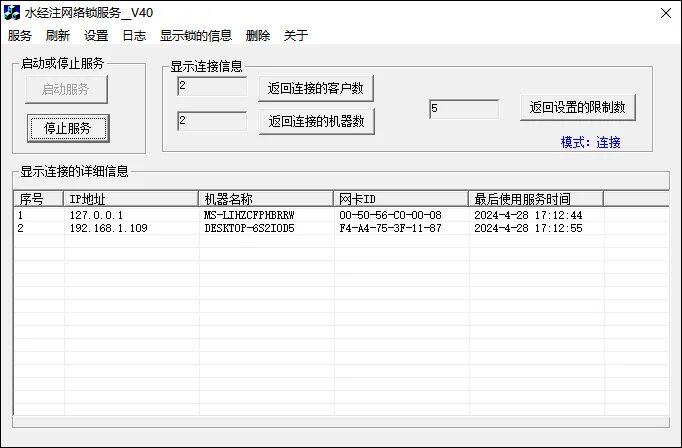This screenshot has width=682, height=448.
Task: Open the 显示锁的信息 menu
Action: pyautogui.click(x=196, y=36)
